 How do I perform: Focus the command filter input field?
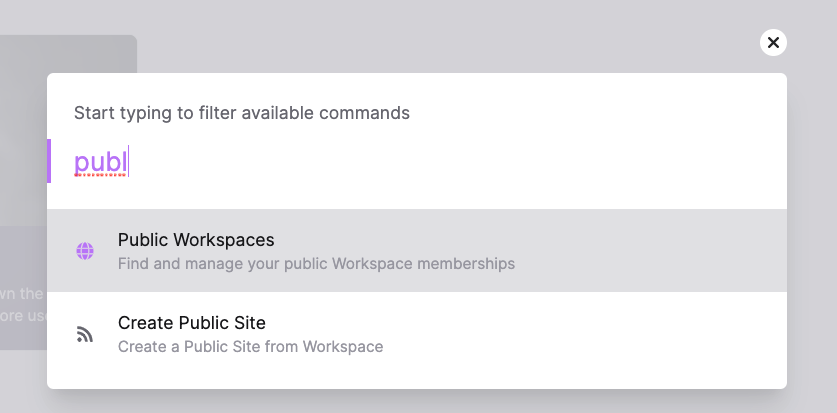coord(400,162)
